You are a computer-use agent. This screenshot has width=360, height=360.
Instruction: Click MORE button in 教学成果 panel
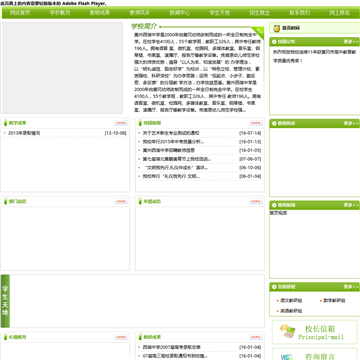[121, 123]
